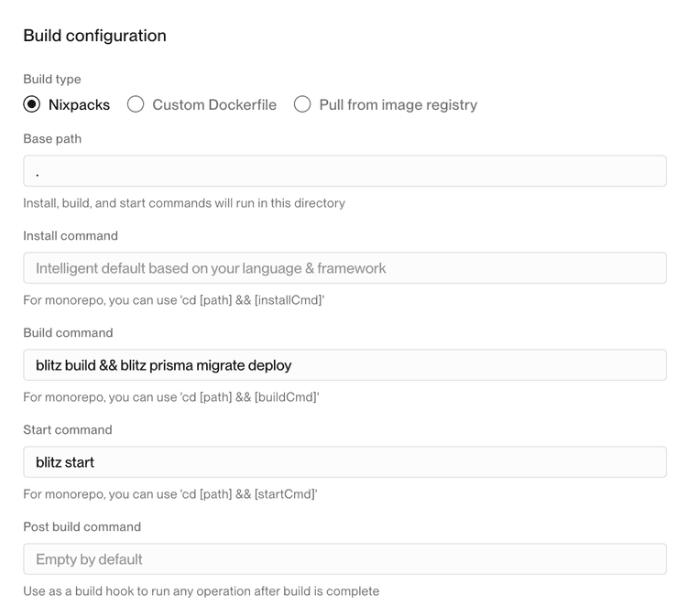Click the "Start command" field label
The image size is (687, 616).
[x=67, y=430]
